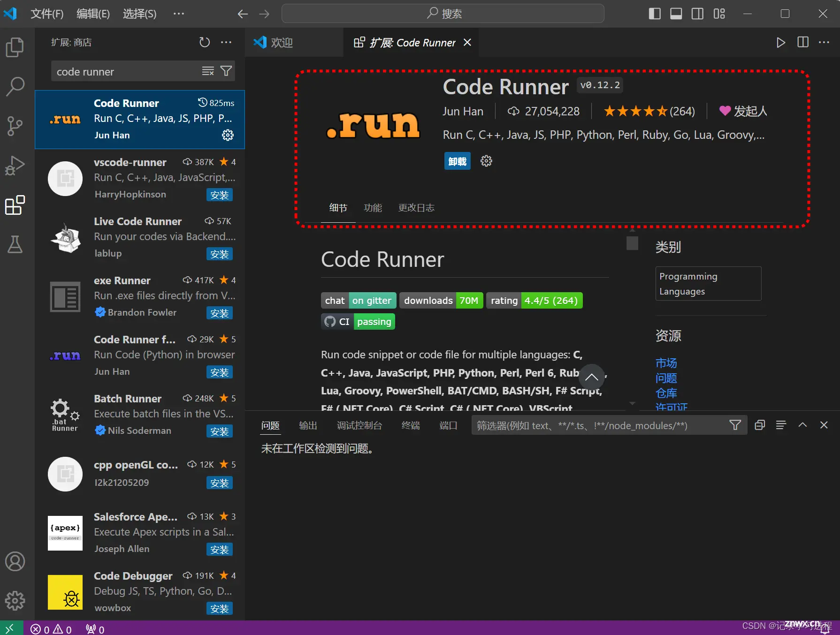
Task: Click the star rating (264)
Action: pos(649,111)
